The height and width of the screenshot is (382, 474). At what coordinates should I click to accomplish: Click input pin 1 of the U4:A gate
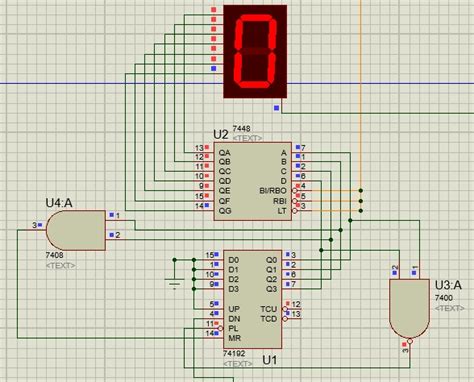(118, 216)
